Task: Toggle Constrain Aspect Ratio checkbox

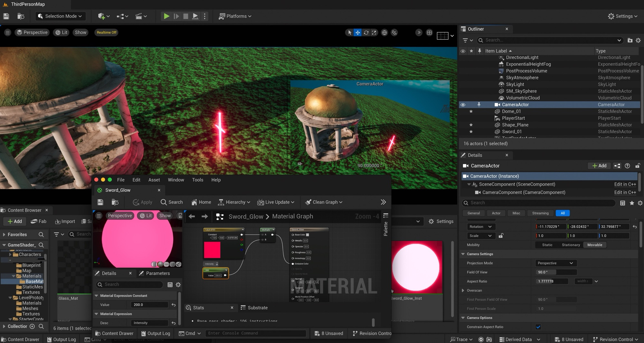Action: click(x=538, y=327)
